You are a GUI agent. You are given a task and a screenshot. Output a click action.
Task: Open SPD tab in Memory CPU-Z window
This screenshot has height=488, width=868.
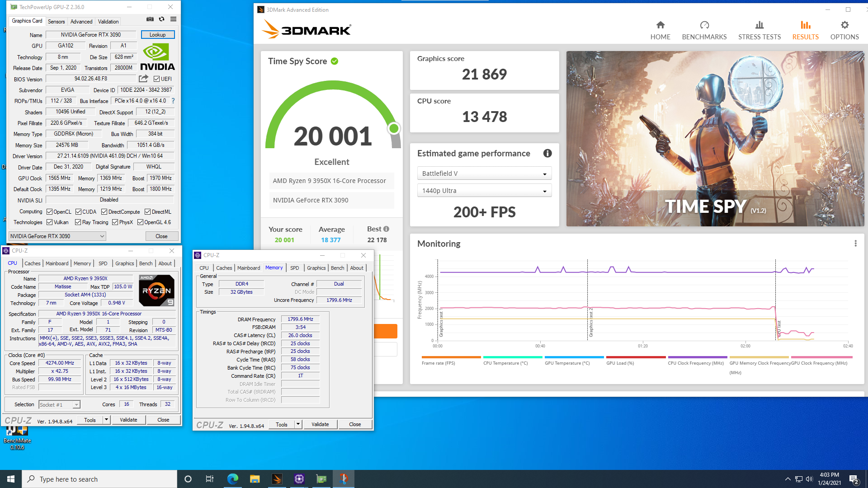295,268
